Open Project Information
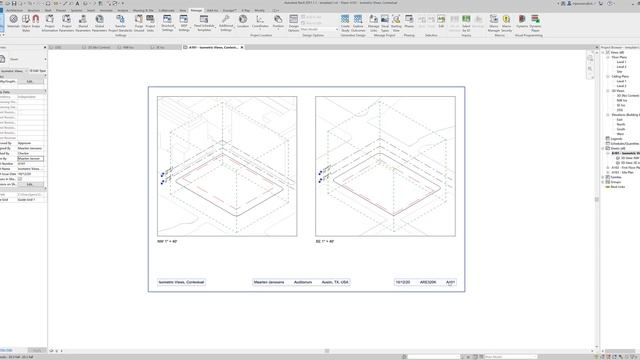The width and height of the screenshot is (640, 360). [50, 22]
